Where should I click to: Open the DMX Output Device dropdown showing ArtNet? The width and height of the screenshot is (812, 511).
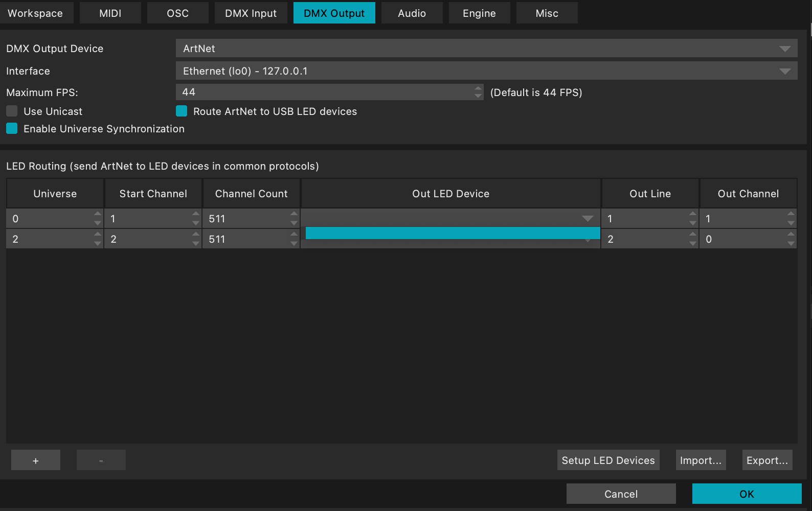(486, 49)
